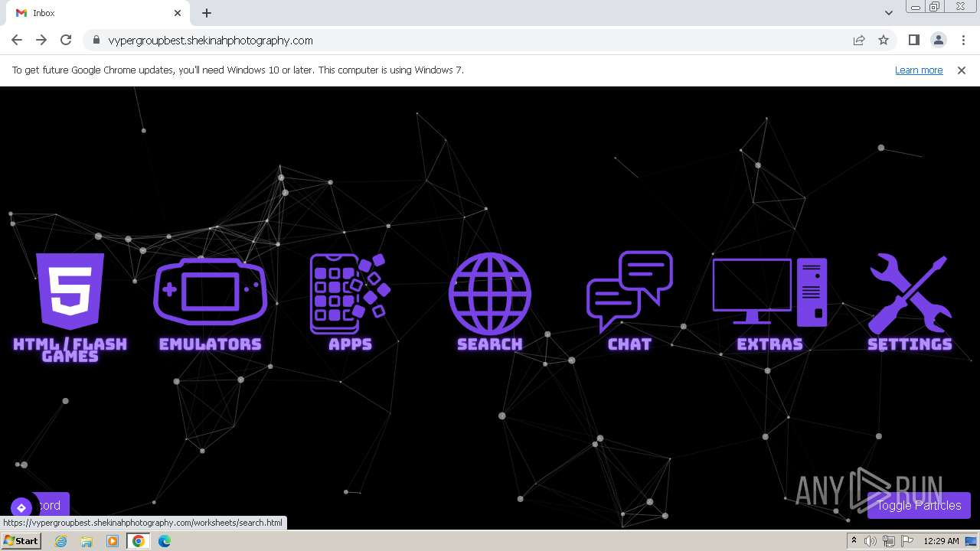Open the Apps phone icon

tap(350, 294)
